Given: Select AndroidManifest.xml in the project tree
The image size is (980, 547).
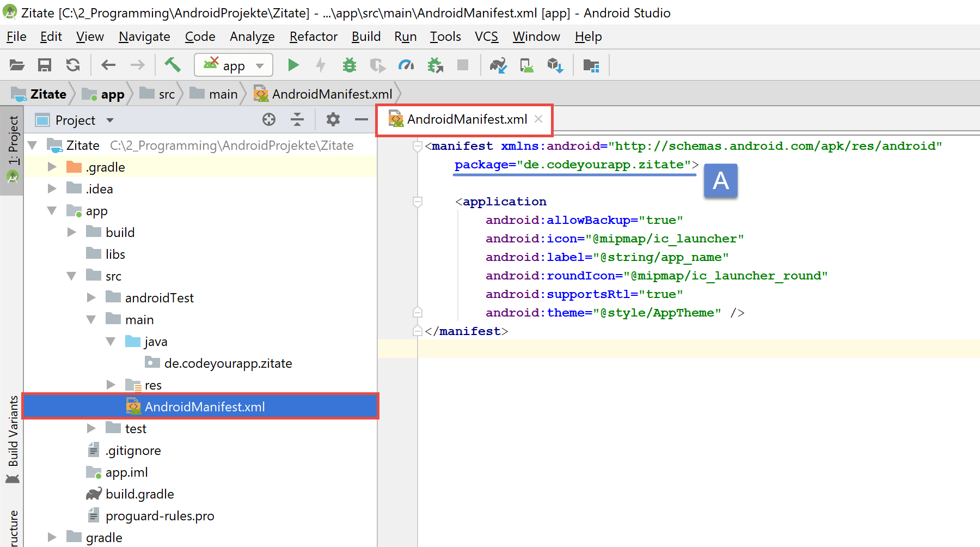Looking at the screenshot, I should coord(201,406).
